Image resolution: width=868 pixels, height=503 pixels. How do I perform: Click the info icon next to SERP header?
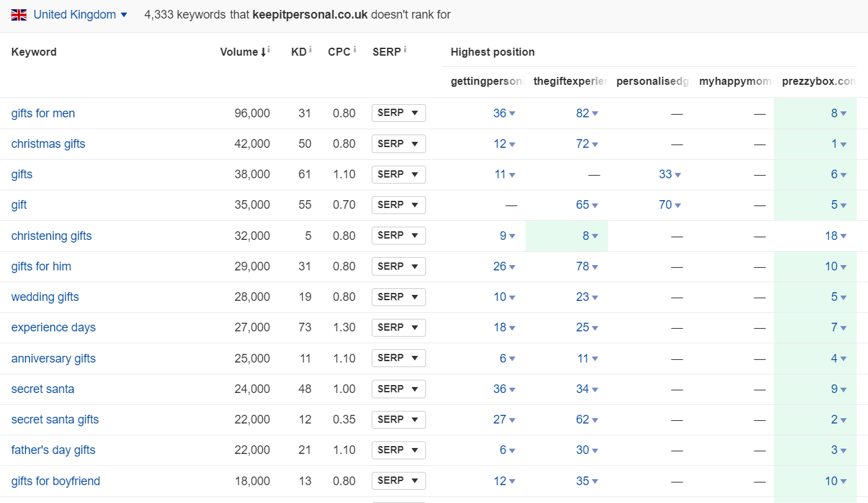(405, 50)
